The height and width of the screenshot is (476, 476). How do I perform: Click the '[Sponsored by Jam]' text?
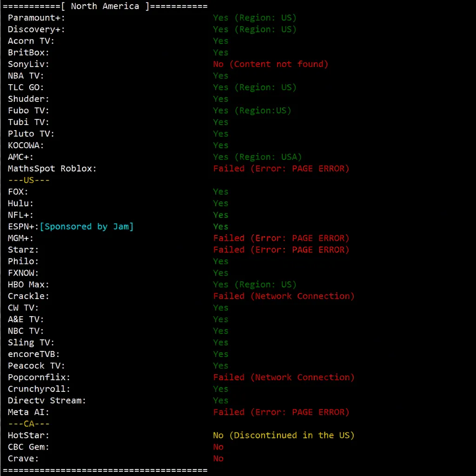pyautogui.click(x=86, y=226)
